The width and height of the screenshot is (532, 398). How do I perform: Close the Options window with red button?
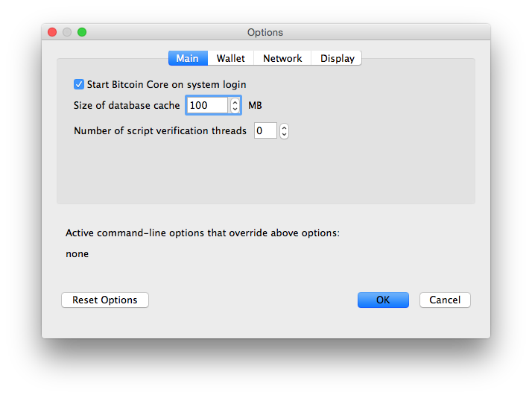[52, 32]
